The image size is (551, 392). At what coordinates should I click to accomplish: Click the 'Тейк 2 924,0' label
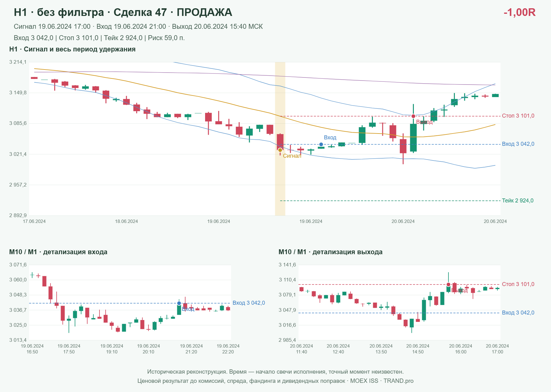tap(518, 201)
